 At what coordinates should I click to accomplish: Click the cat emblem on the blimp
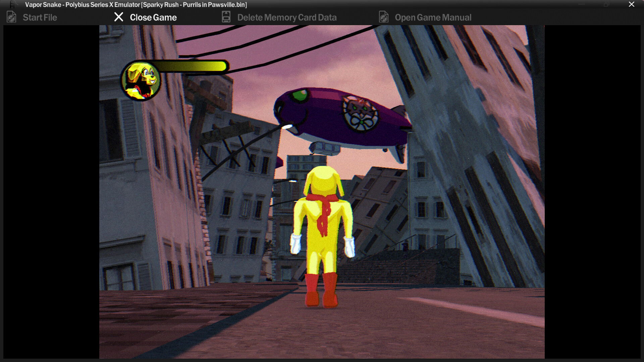tap(361, 114)
